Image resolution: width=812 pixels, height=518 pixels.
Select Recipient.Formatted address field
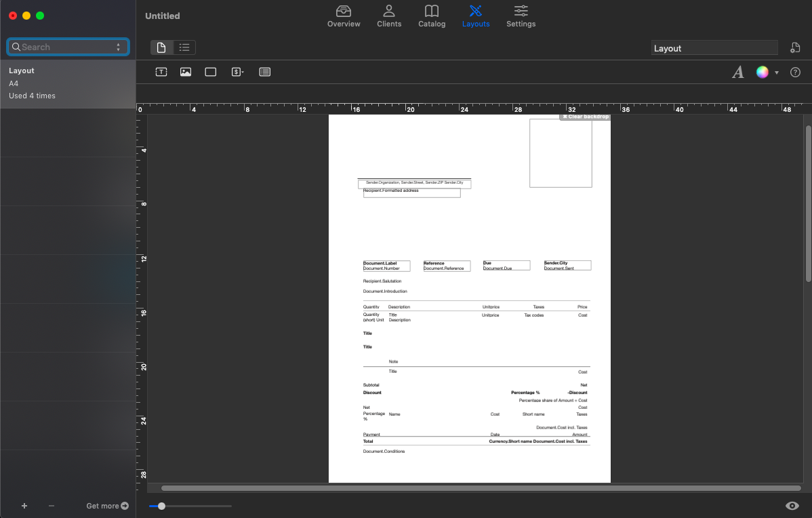411,193
